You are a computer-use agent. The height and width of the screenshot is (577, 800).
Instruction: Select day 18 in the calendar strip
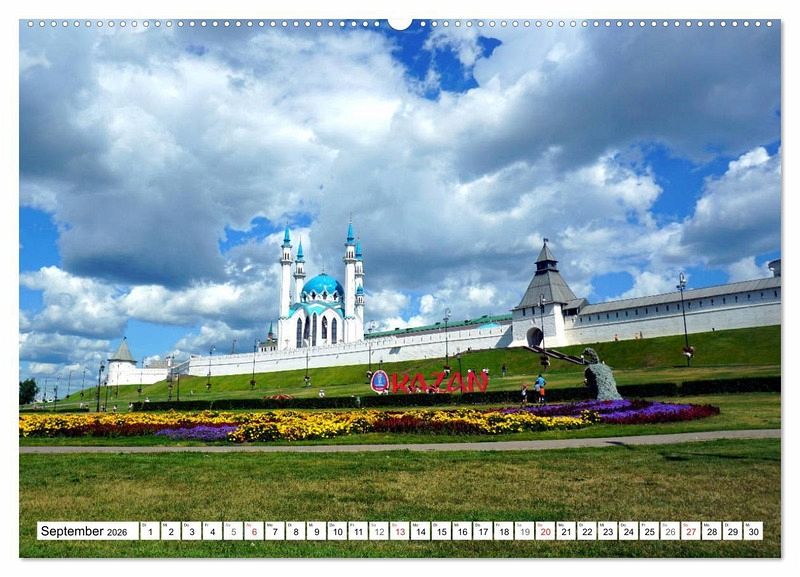pos(504,531)
